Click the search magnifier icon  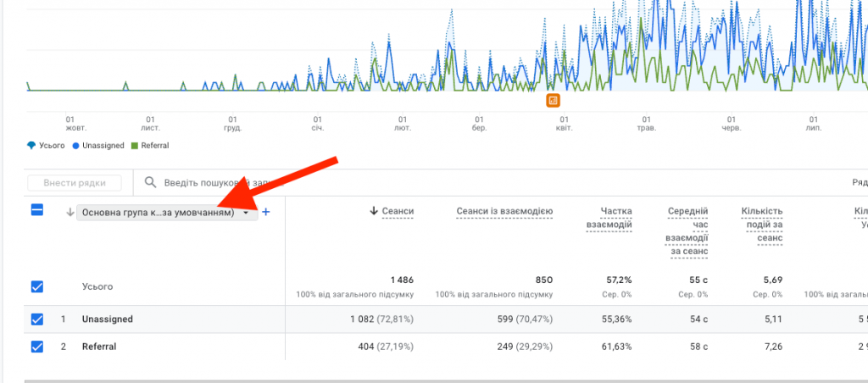click(150, 182)
